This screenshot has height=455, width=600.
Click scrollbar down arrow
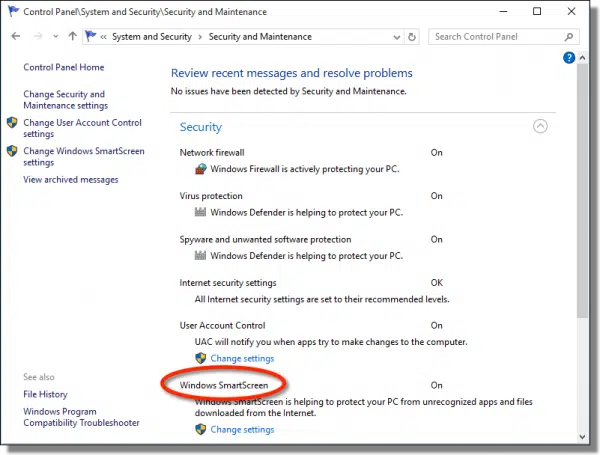click(582, 437)
